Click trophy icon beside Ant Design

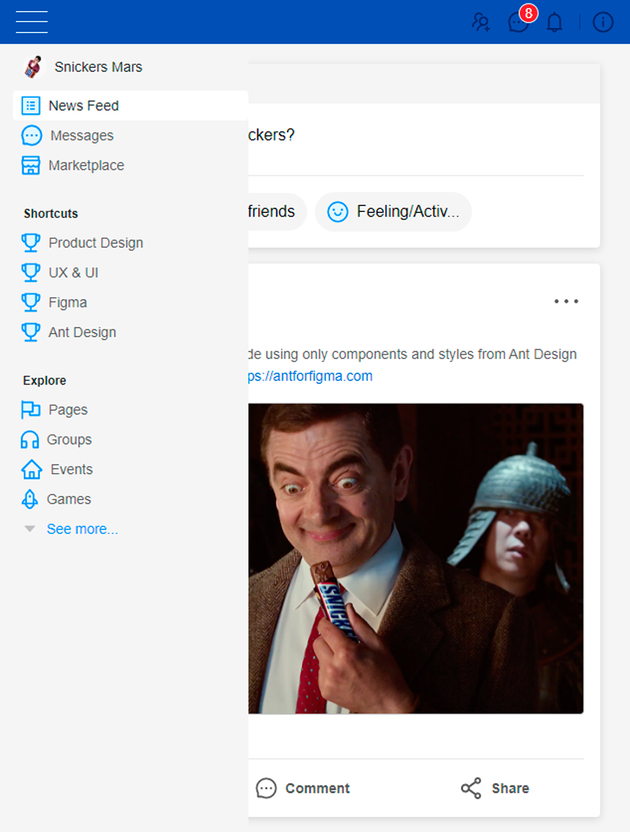click(30, 332)
